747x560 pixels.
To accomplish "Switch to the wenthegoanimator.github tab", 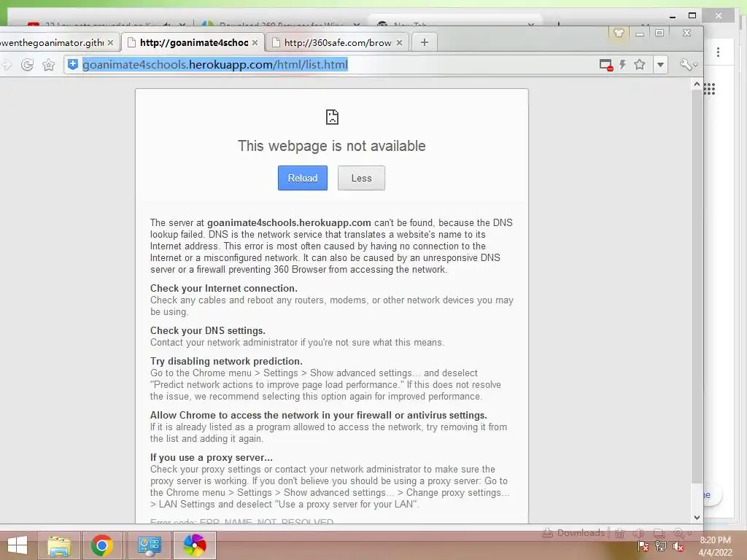I will pyautogui.click(x=53, y=43).
